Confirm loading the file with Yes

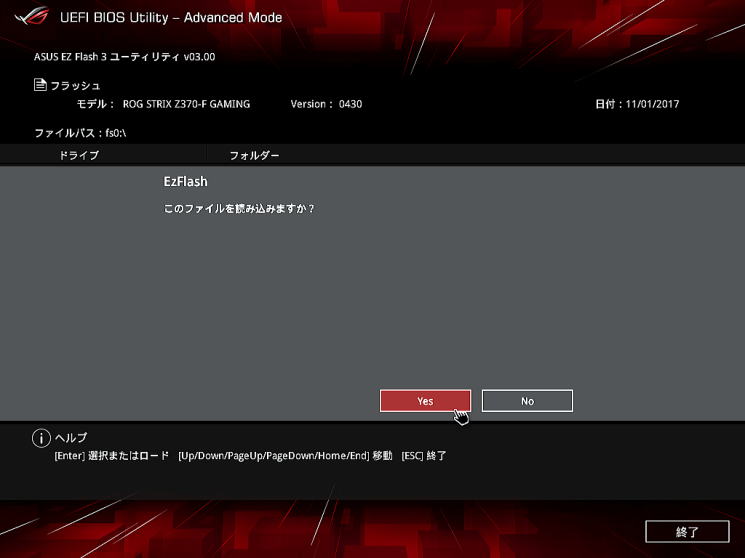tap(425, 401)
